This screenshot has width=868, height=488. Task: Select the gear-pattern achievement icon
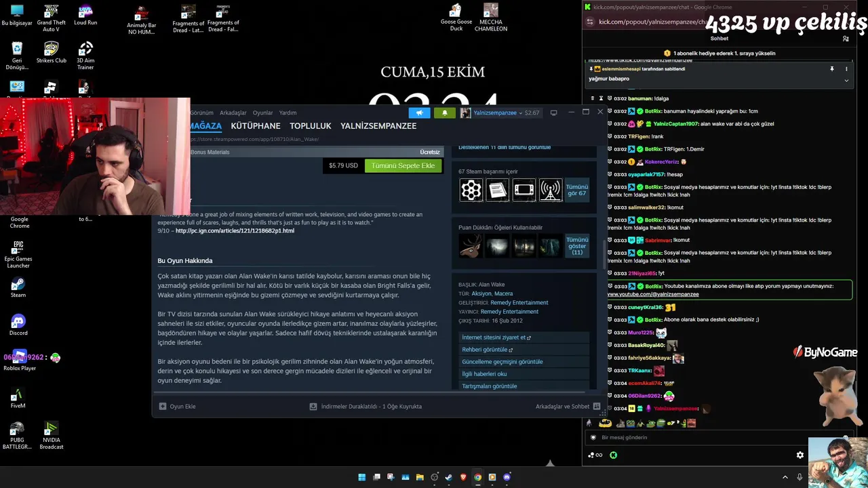(471, 190)
